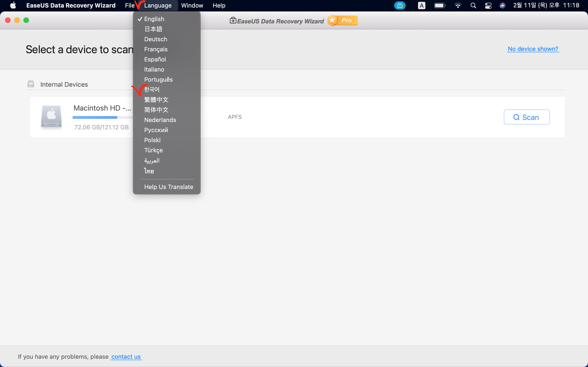Open the Help menu
Viewport: 588px width, 367px height.
pyautogui.click(x=219, y=5)
